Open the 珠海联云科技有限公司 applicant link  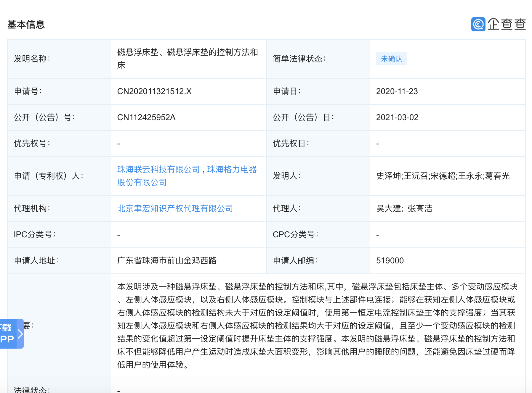(x=158, y=169)
